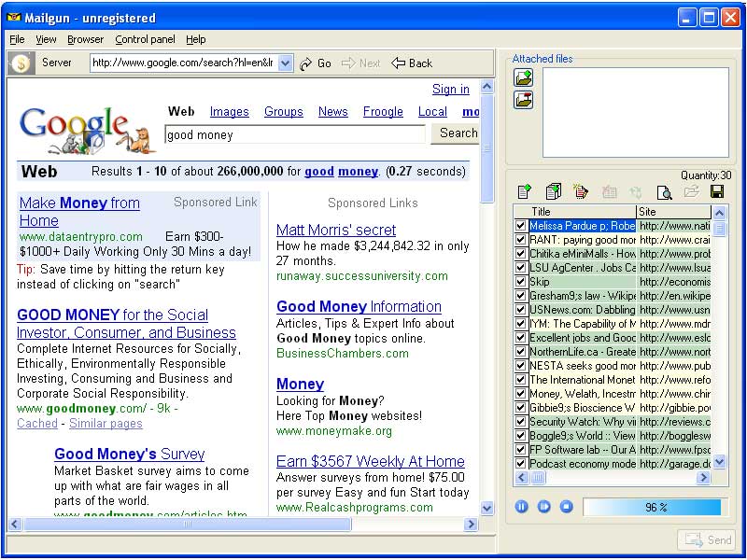Click the Site column header
The height and width of the screenshot is (560, 747).
[673, 212]
